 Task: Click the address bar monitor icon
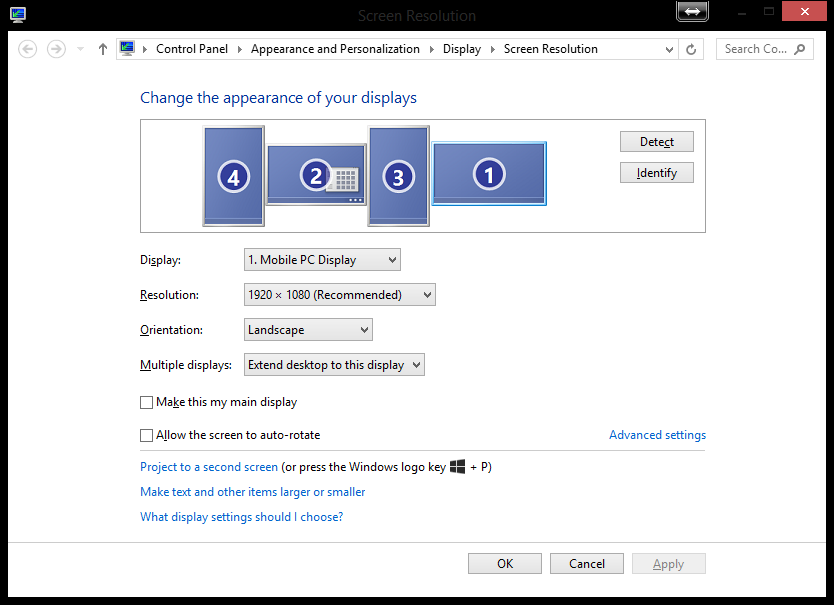[x=127, y=48]
